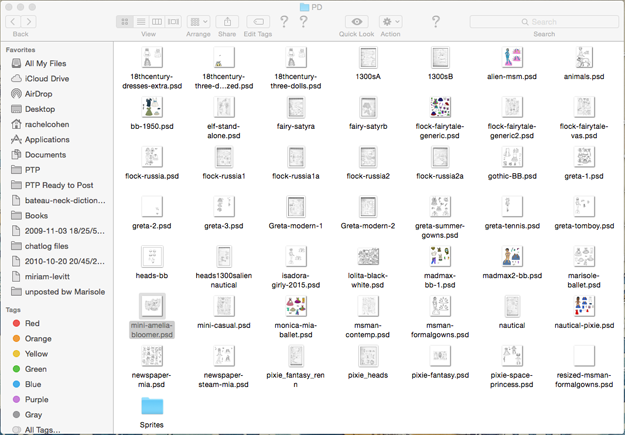The height and width of the screenshot is (435, 625).
Task: Select flock-russia.psd file
Action: [x=152, y=163]
